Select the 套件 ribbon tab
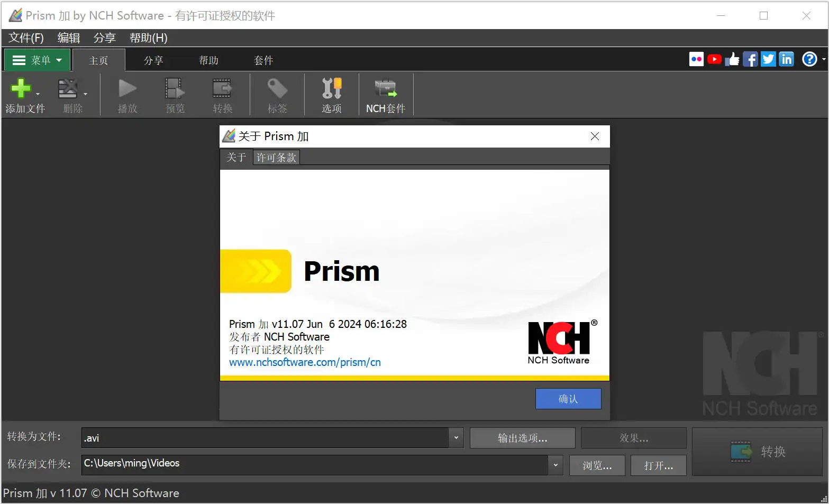Screen dimensions: 829x504 click(x=263, y=60)
